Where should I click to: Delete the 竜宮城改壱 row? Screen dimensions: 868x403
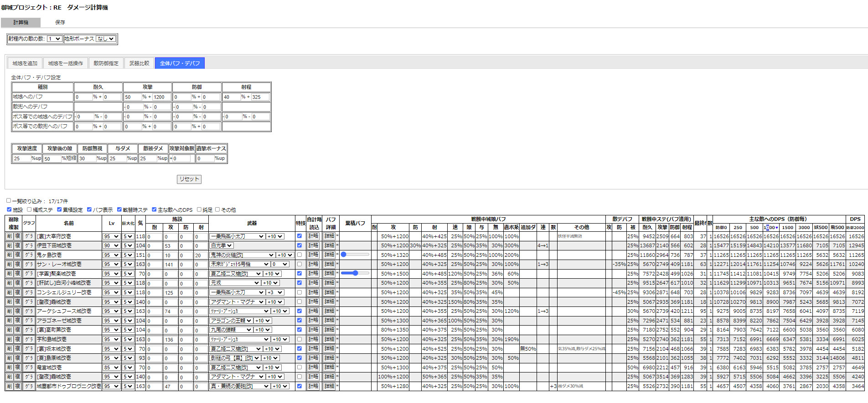pyautogui.click(x=9, y=367)
